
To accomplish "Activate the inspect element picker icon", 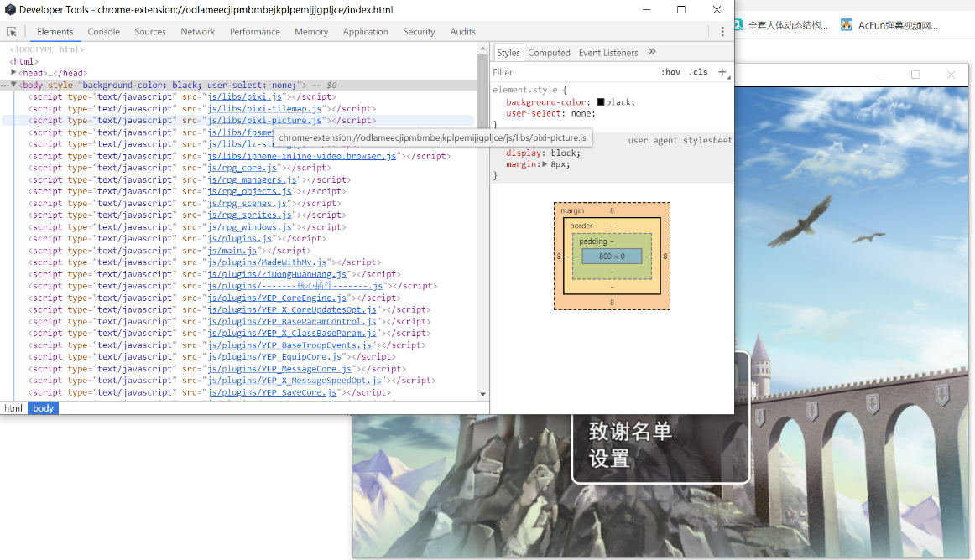I will click(x=11, y=32).
